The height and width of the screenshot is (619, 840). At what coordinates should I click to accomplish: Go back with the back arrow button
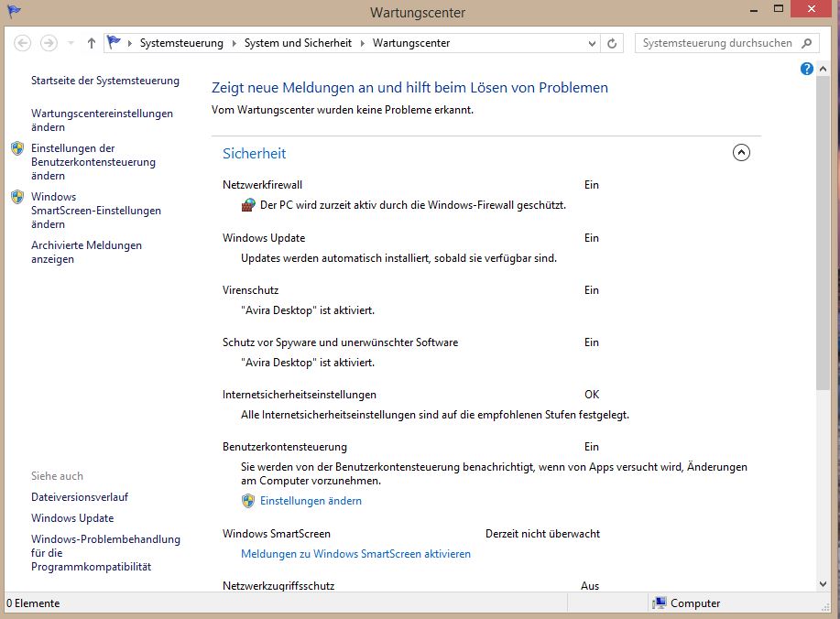pyautogui.click(x=22, y=43)
